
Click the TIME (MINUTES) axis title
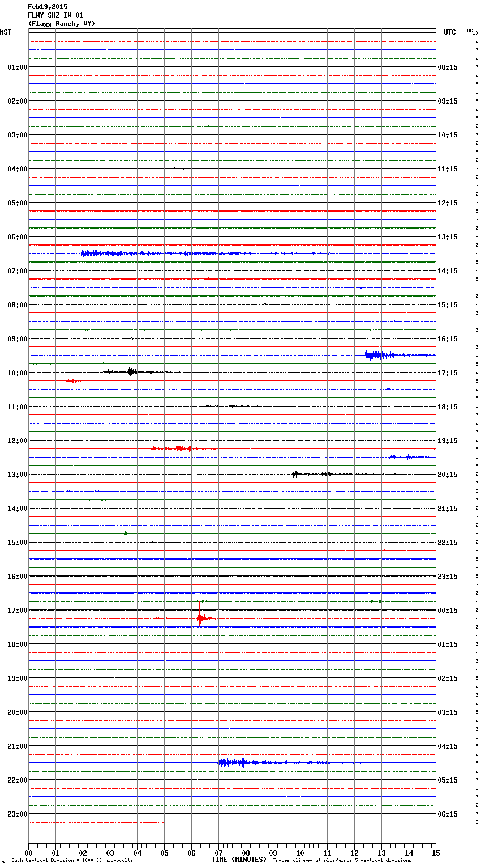coord(239,860)
